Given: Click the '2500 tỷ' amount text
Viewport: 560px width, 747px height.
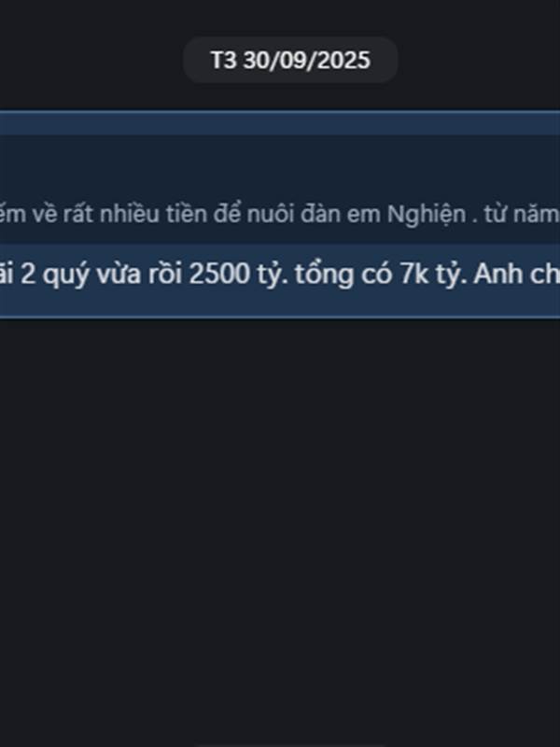Looking at the screenshot, I should tap(238, 275).
